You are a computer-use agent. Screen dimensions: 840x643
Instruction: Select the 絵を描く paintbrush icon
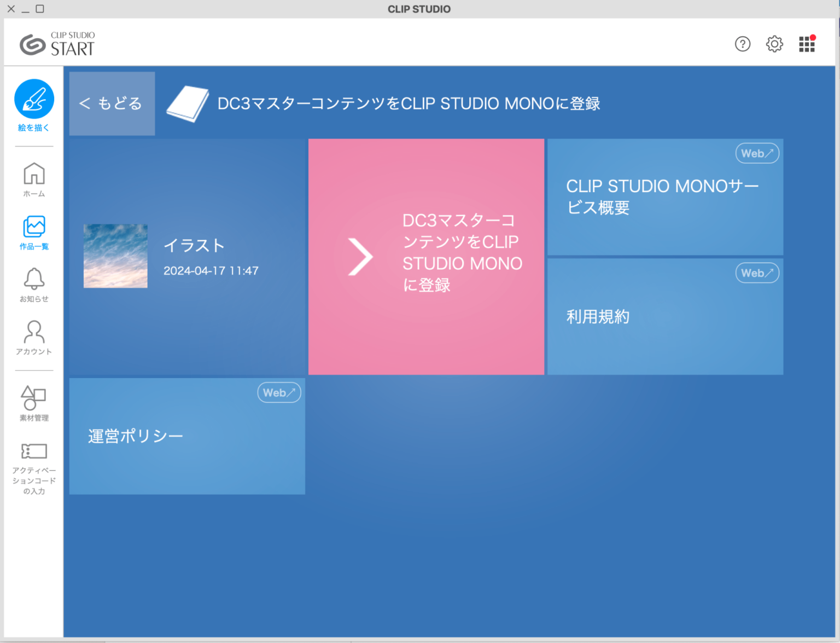tap(34, 99)
